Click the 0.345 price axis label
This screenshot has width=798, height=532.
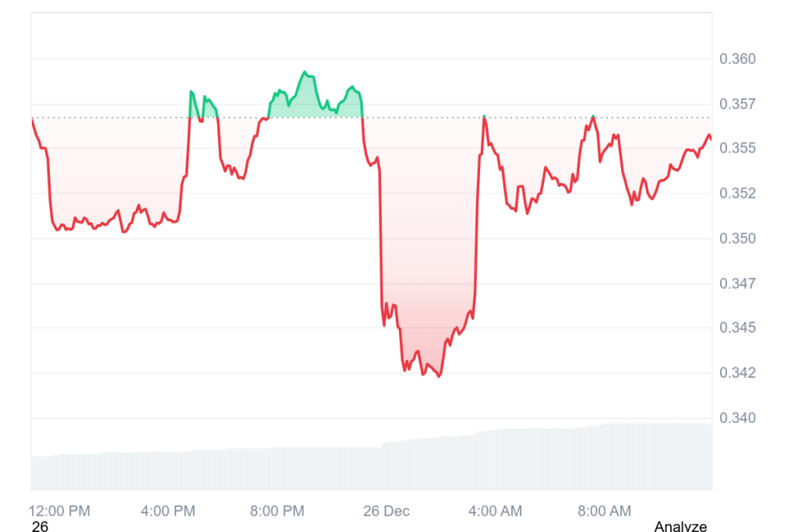coord(740,328)
